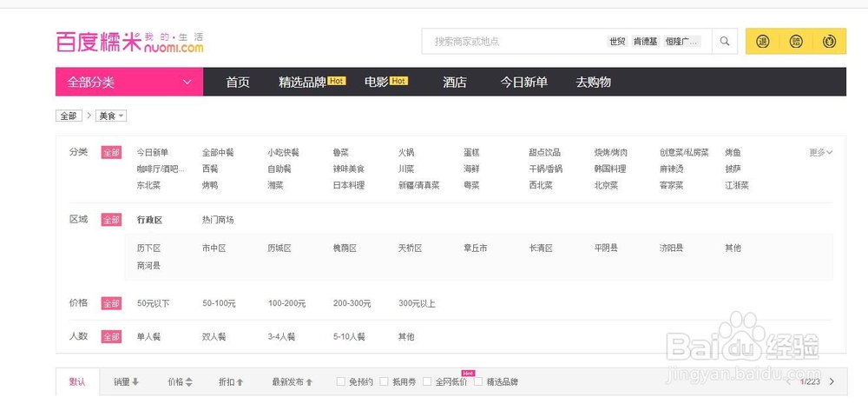Filter by 韩国料理 category

click(x=610, y=169)
